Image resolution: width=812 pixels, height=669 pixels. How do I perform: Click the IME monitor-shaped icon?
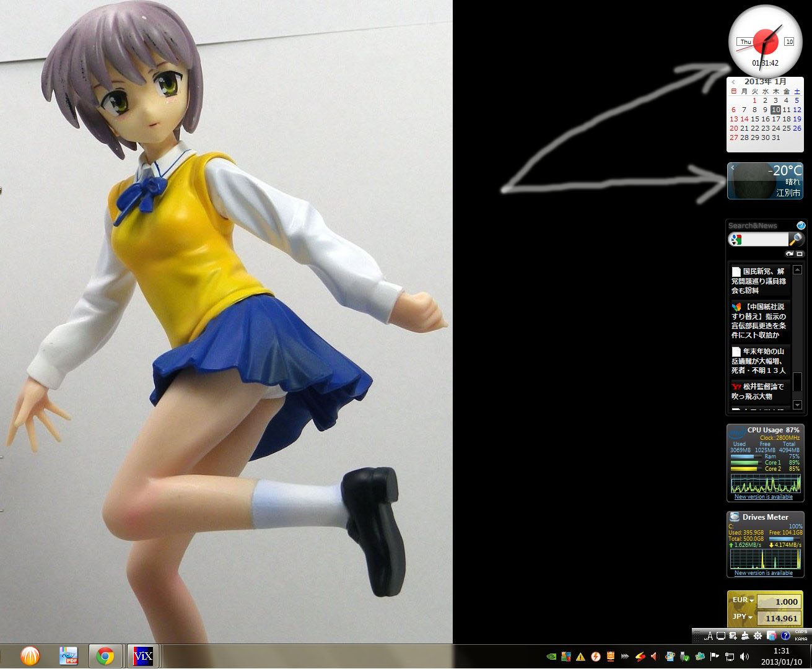(721, 636)
